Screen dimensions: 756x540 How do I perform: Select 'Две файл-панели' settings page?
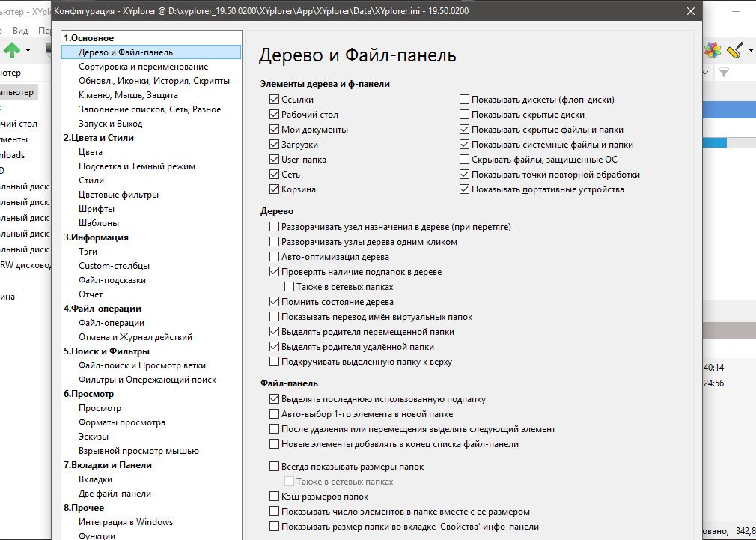(x=115, y=494)
